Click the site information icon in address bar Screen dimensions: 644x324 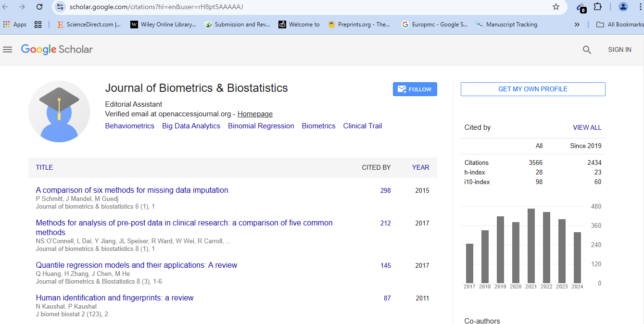pos(60,7)
